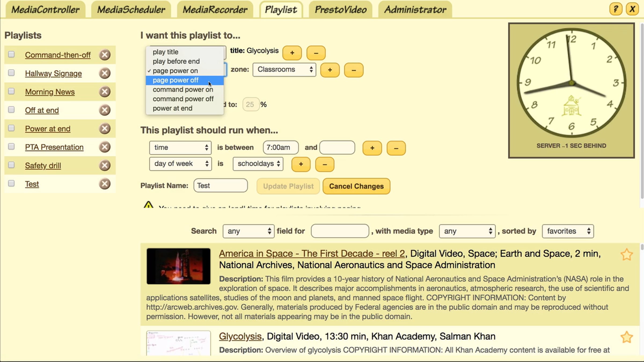This screenshot has width=644, height=362.
Task: Check the Command-then-off playlist checkbox
Action: click(x=11, y=54)
